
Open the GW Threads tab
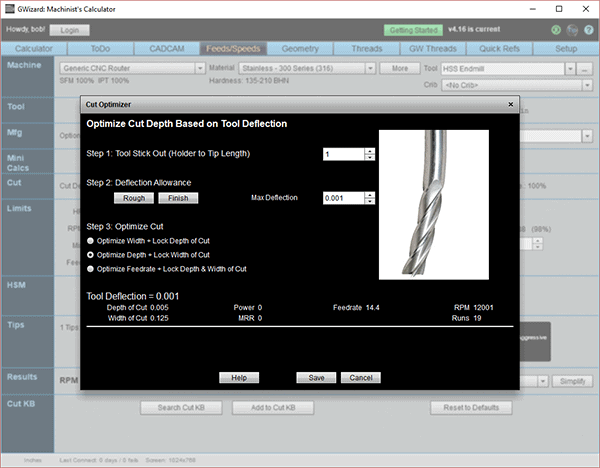coord(433,49)
